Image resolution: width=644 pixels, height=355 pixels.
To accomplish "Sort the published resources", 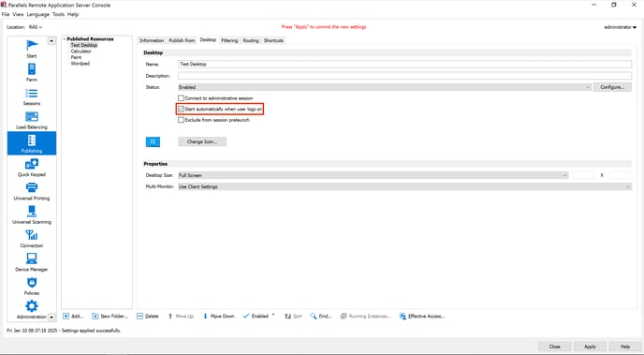I will 293,316.
